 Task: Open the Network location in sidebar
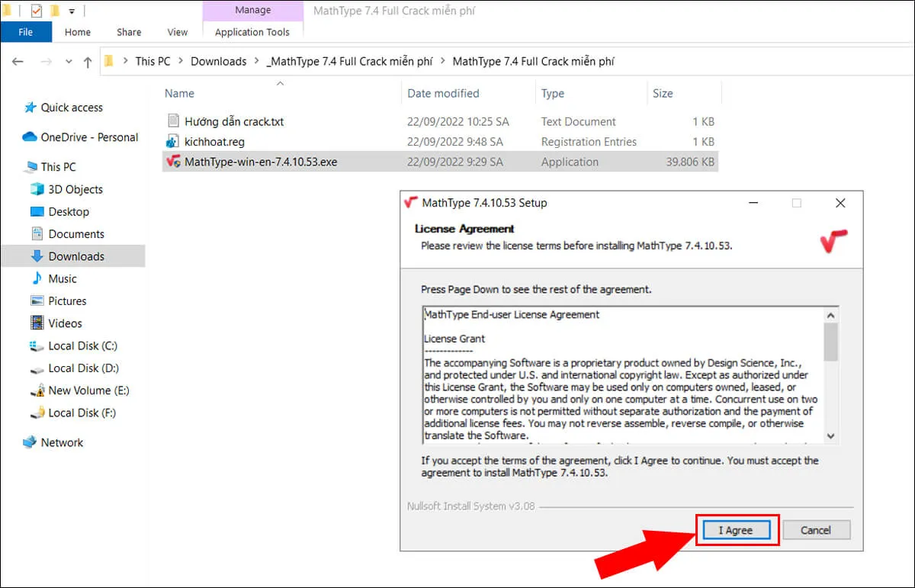(62, 442)
